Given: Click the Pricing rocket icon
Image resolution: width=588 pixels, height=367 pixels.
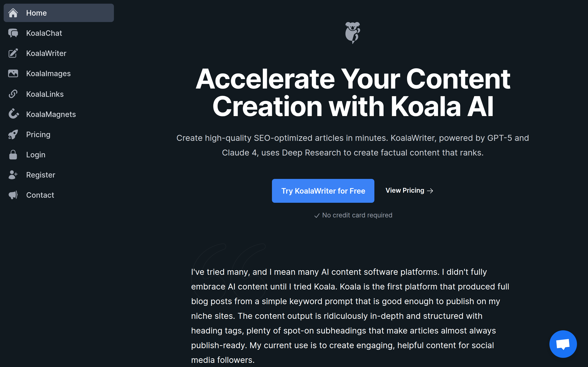Looking at the screenshot, I should [x=13, y=134].
